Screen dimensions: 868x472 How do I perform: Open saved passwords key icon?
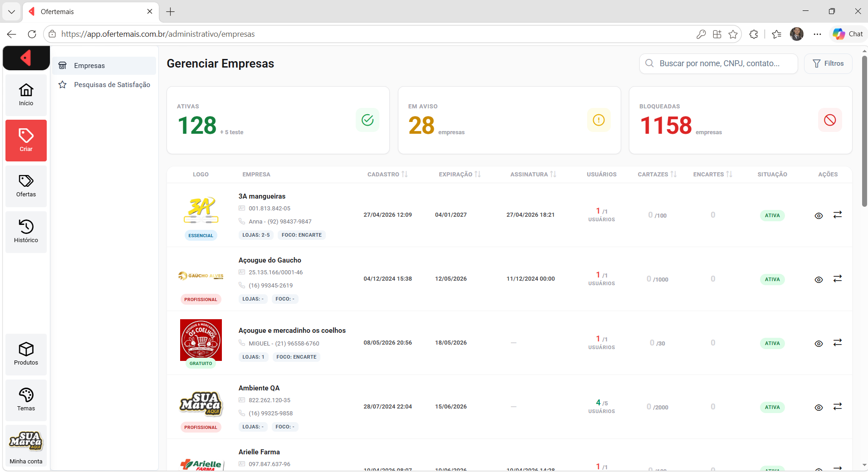pos(701,34)
